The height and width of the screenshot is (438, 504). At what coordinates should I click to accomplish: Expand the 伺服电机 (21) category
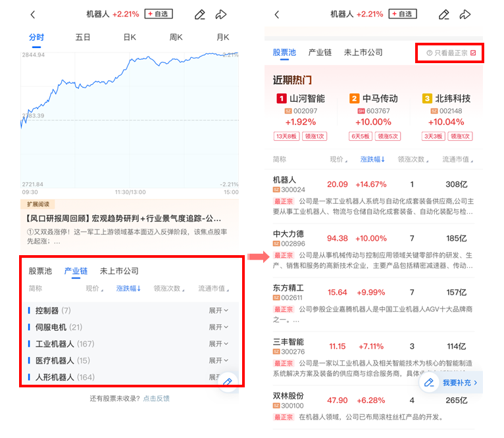tap(218, 327)
